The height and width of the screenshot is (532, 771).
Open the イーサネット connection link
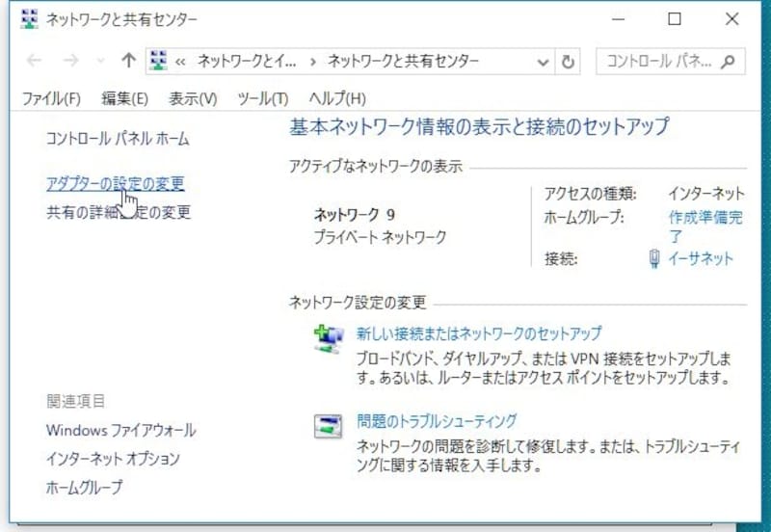click(701, 258)
